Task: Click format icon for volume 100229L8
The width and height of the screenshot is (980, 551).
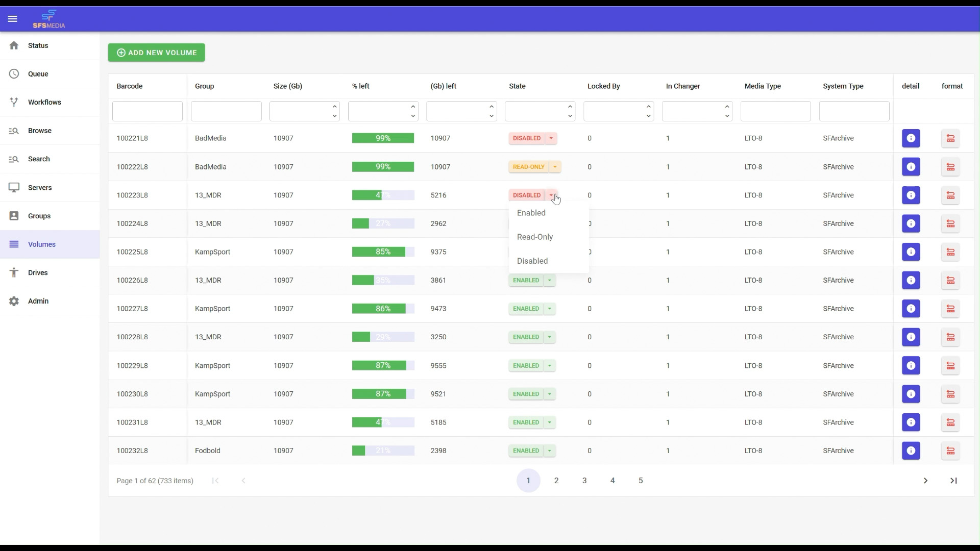Action: [950, 365]
